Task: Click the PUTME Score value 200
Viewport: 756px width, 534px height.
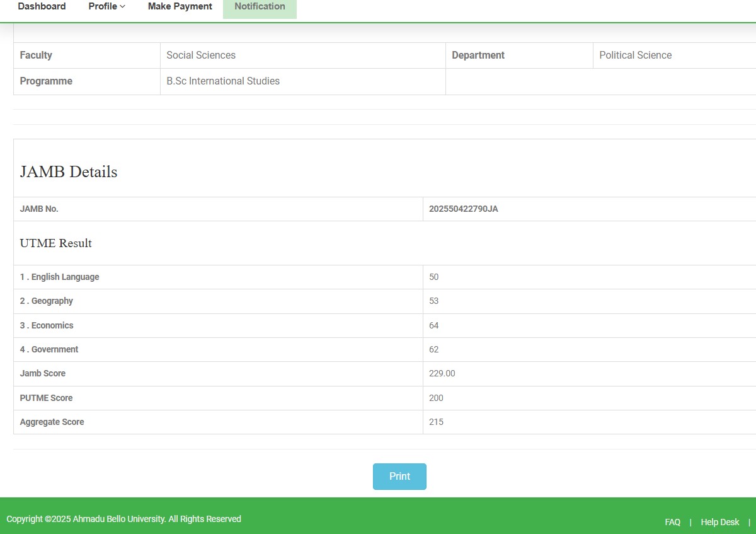Action: [436, 398]
